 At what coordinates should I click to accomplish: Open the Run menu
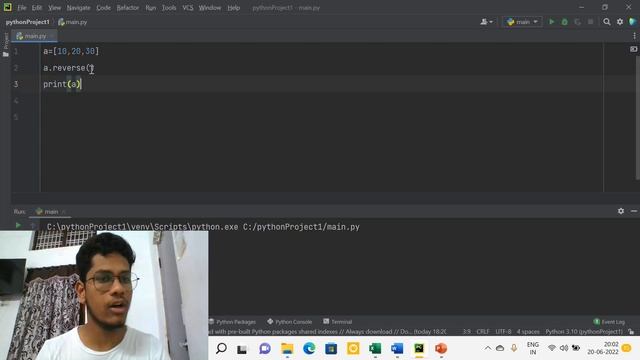(151, 8)
